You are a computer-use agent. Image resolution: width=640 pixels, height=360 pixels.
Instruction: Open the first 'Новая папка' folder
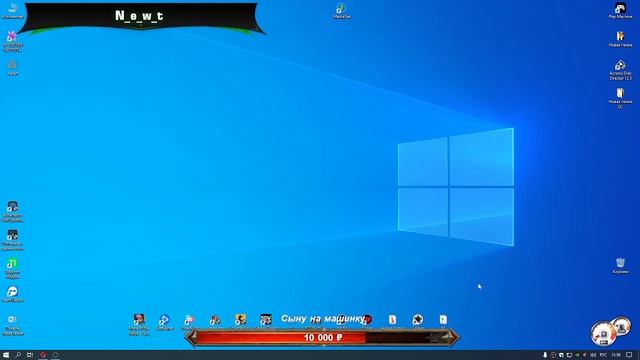tap(620, 39)
